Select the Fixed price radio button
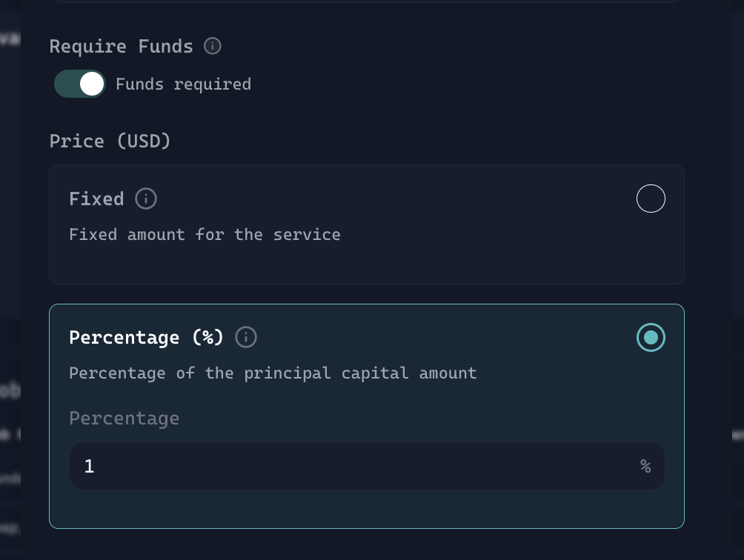Image resolution: width=744 pixels, height=560 pixels. (651, 199)
